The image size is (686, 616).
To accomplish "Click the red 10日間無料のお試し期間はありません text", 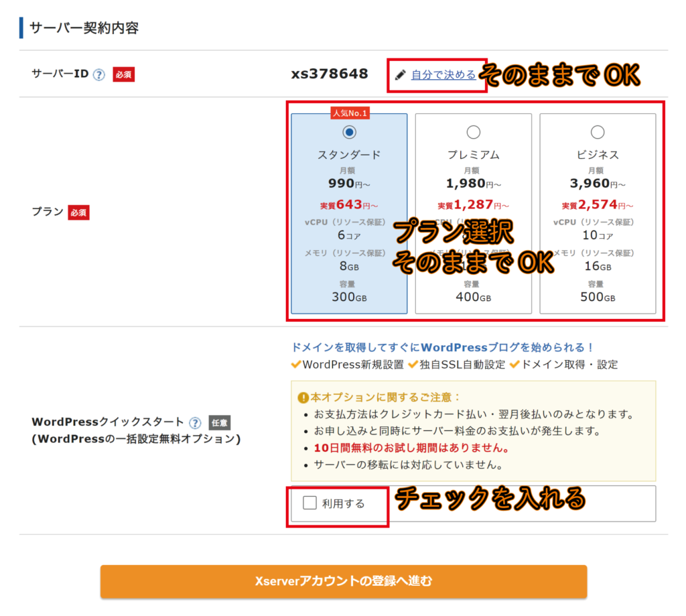I will 412,448.
